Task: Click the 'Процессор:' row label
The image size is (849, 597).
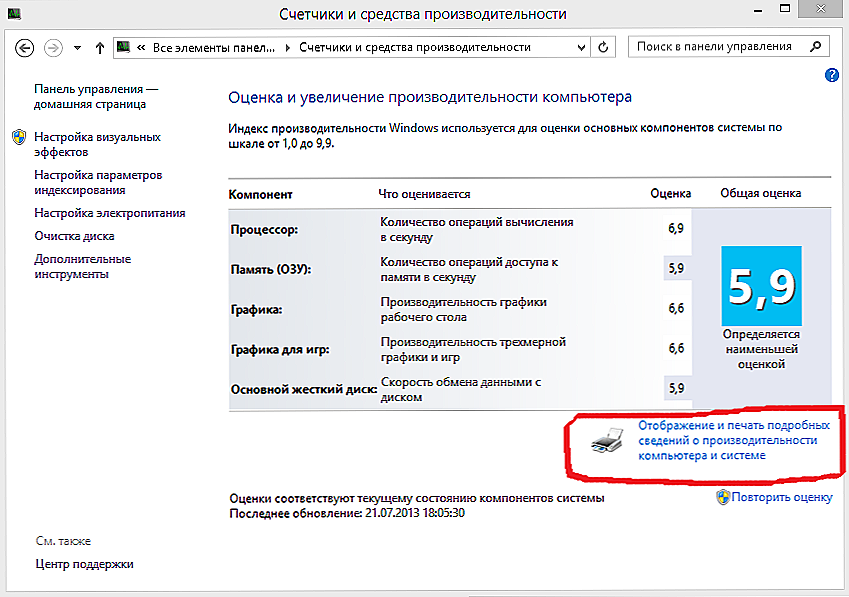Action: point(264,229)
